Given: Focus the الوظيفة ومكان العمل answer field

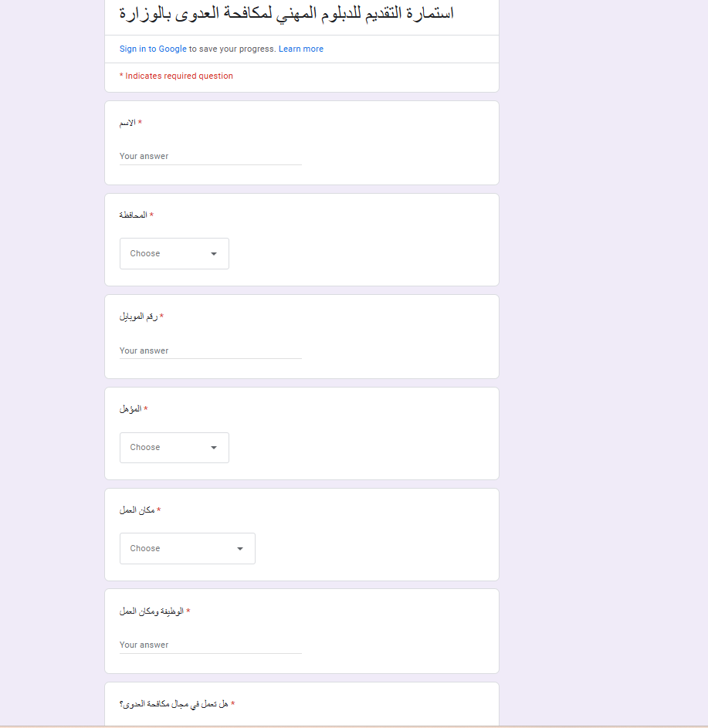Looking at the screenshot, I should (210, 645).
